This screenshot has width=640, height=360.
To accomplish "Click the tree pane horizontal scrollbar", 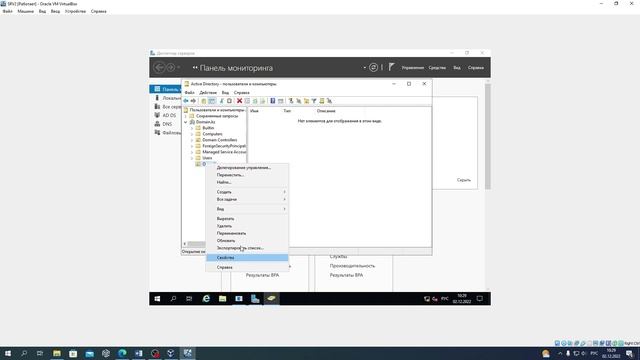I will tap(196, 244).
